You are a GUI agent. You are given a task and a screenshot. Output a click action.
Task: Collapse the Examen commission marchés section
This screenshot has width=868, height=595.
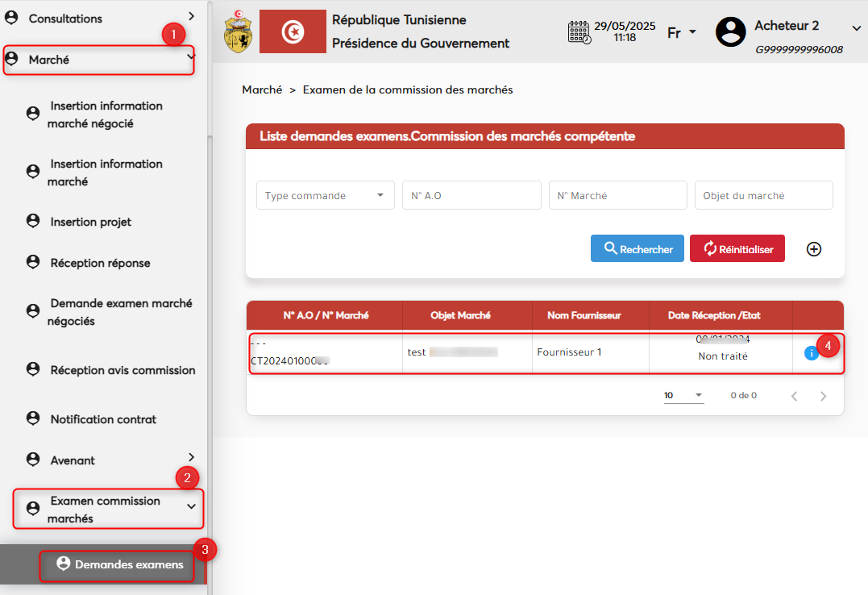191,506
